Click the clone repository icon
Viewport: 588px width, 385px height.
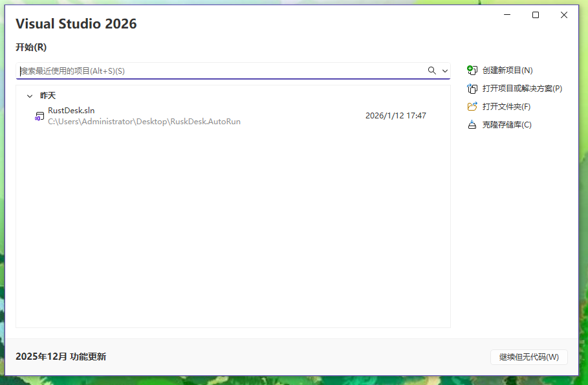pos(472,125)
